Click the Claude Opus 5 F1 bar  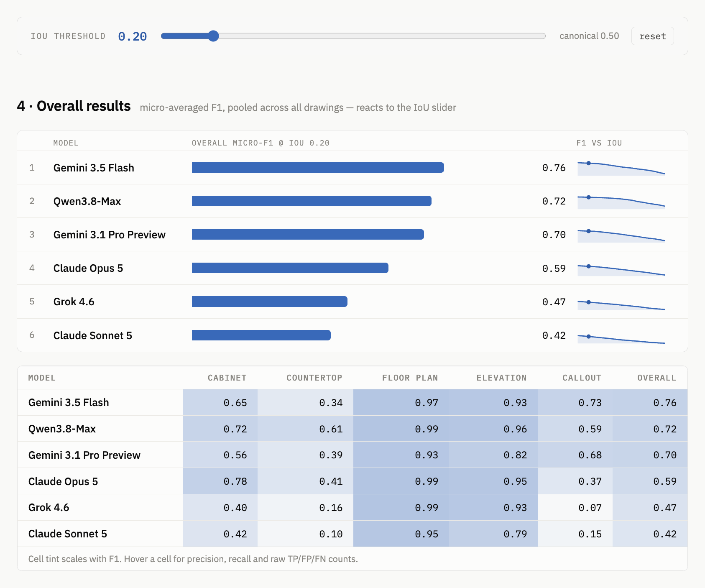click(x=290, y=268)
